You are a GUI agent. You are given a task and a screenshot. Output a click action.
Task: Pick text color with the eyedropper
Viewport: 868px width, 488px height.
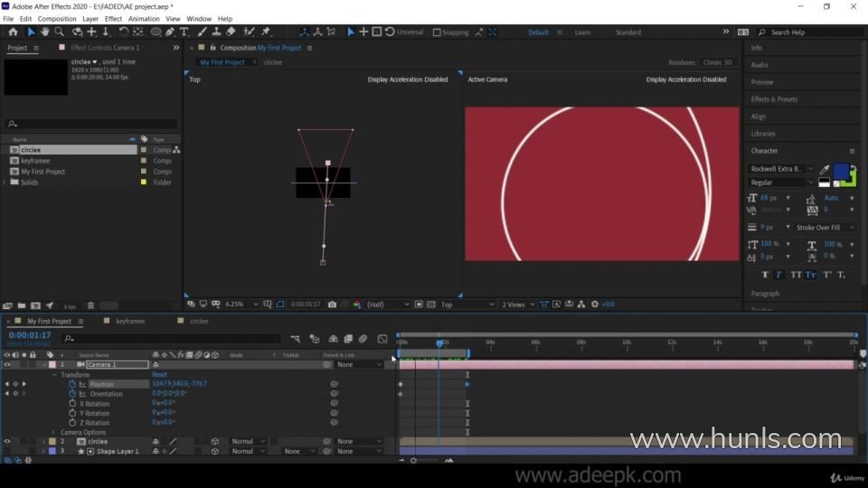(824, 169)
